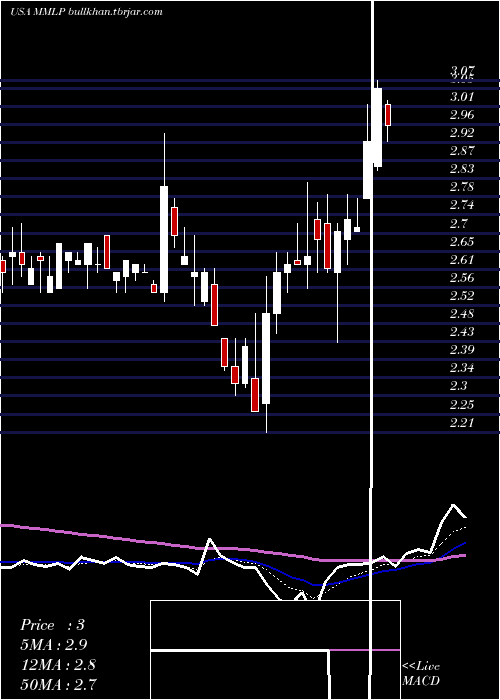Click the 2.21 price axis label
This screenshot has height=700, width=500.
462,422
